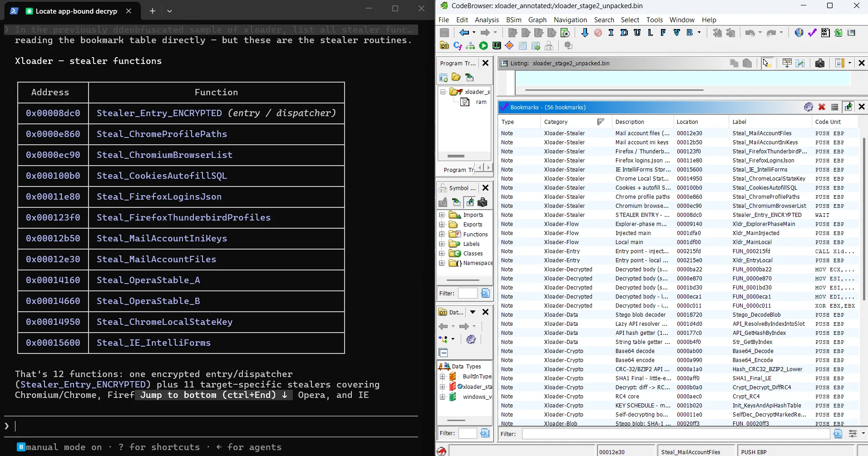This screenshot has width=868, height=456.
Task: Expand the Labels folder in Symbol Tree
Action: [442, 244]
